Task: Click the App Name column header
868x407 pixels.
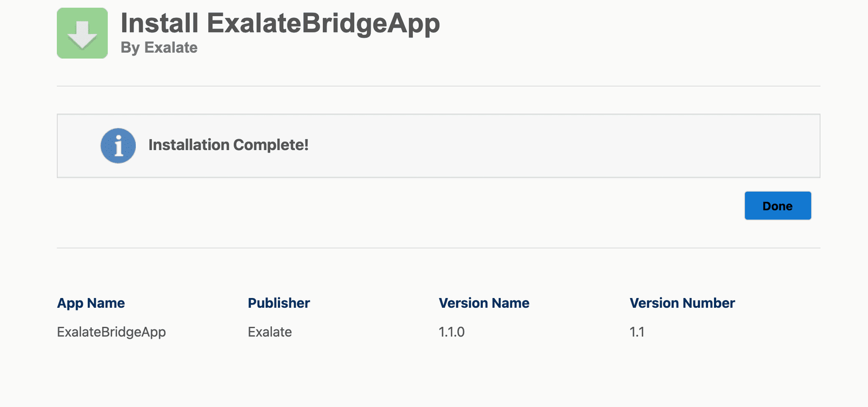Action: point(91,303)
